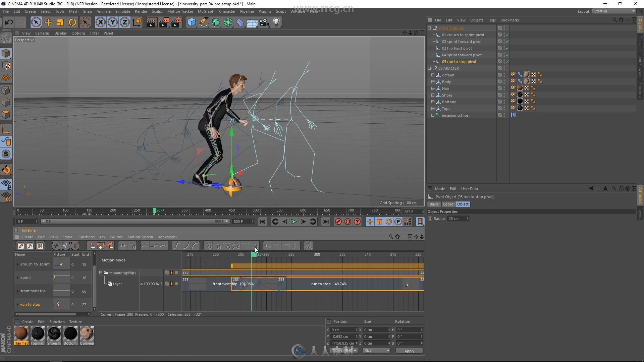Toggle the Motion System tab

pyautogui.click(x=140, y=237)
